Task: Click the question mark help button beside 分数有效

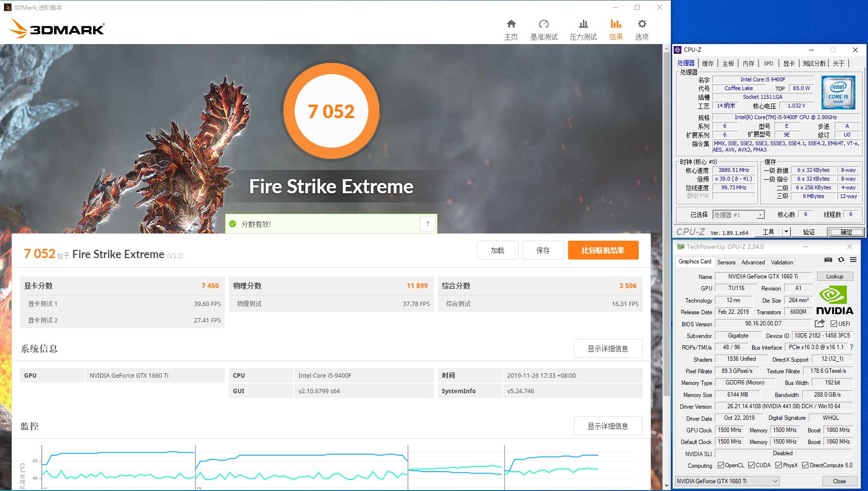Action: (x=427, y=224)
